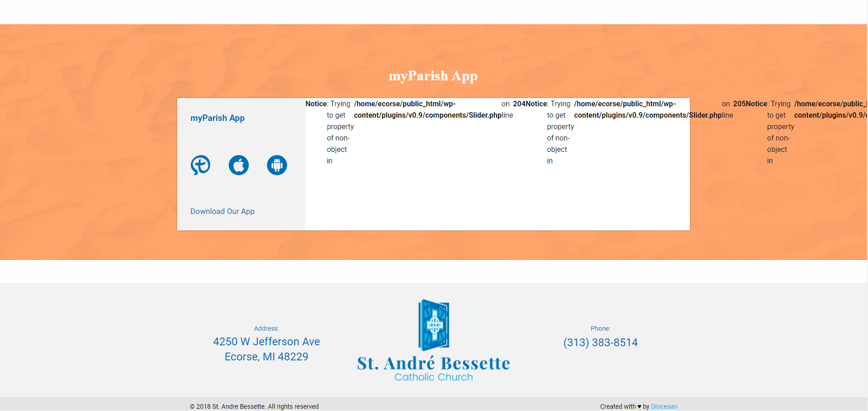
Task: Click the Catholic Church subtitle text
Action: click(x=433, y=377)
